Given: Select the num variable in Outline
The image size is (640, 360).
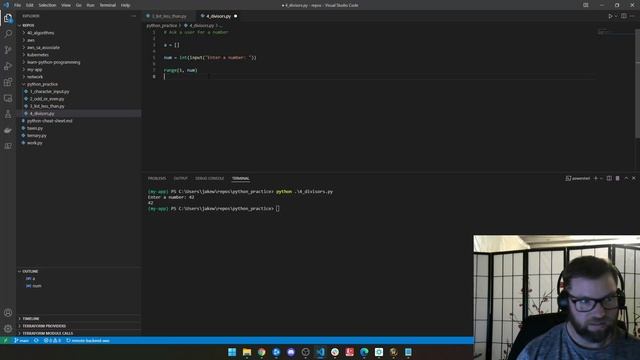Looking at the screenshot, I should pos(37,286).
